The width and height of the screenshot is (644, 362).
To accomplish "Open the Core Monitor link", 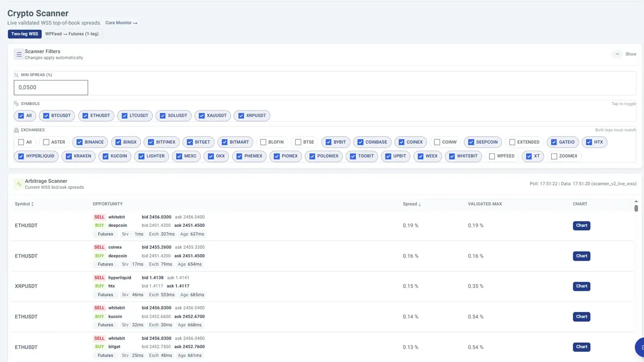I will click(121, 23).
